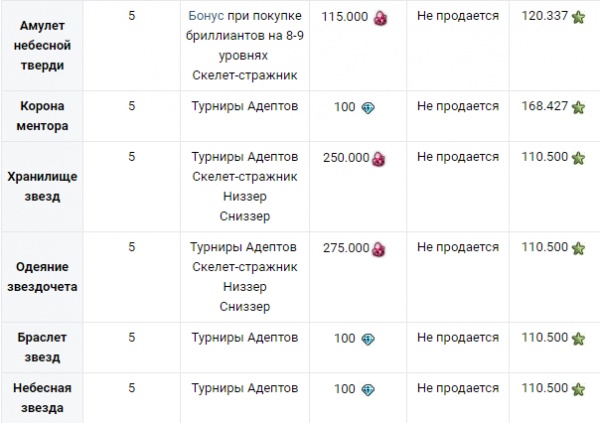Click the diamond icon in the Небесная звезда row
The height and width of the screenshot is (423, 600).
(368, 390)
